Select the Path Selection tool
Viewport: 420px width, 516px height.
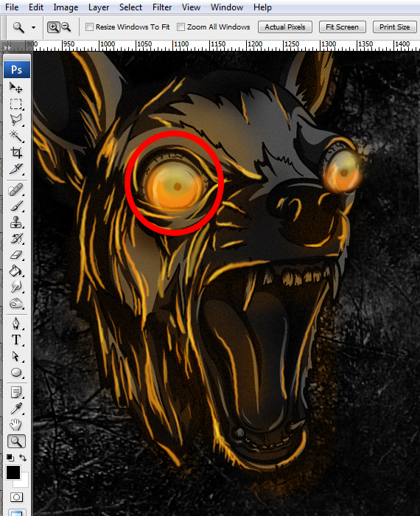click(x=15, y=356)
